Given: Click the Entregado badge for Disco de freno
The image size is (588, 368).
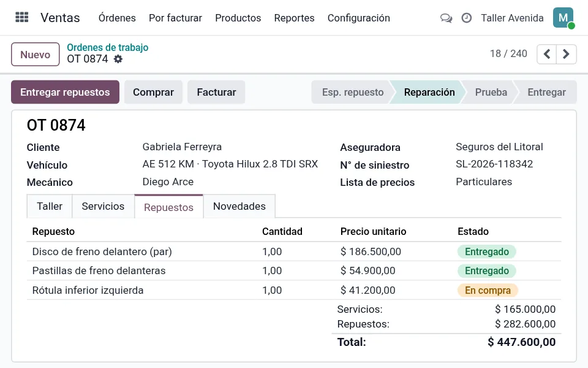Looking at the screenshot, I should click(487, 251).
